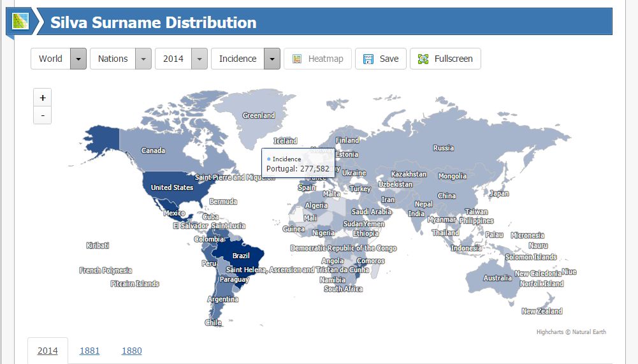Click the Save floppy disk icon

coord(368,59)
